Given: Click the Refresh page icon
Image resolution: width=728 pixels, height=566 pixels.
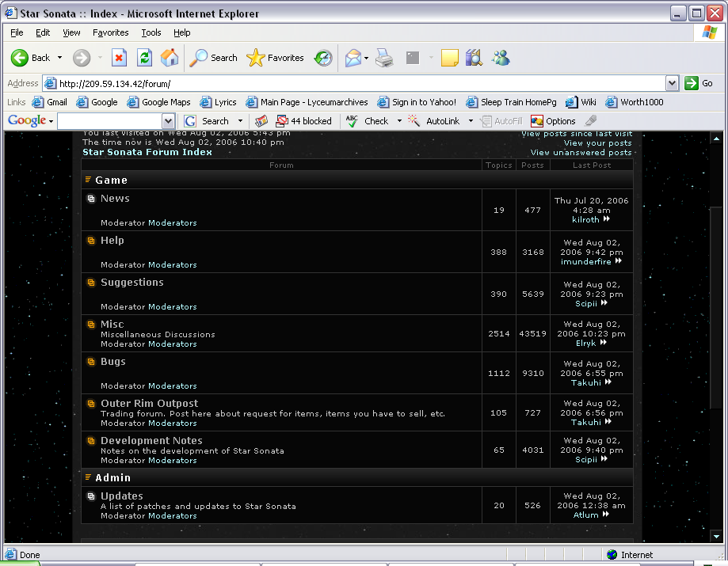Looking at the screenshot, I should pyautogui.click(x=144, y=58).
